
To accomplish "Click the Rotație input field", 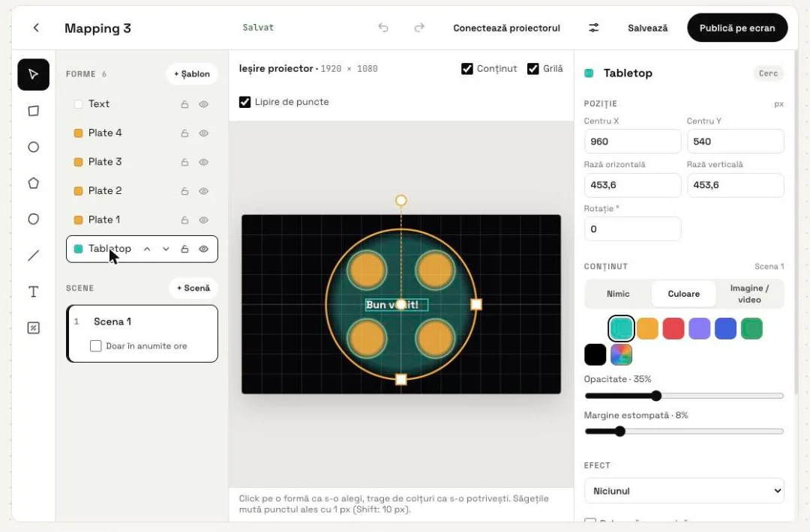I will [632, 229].
